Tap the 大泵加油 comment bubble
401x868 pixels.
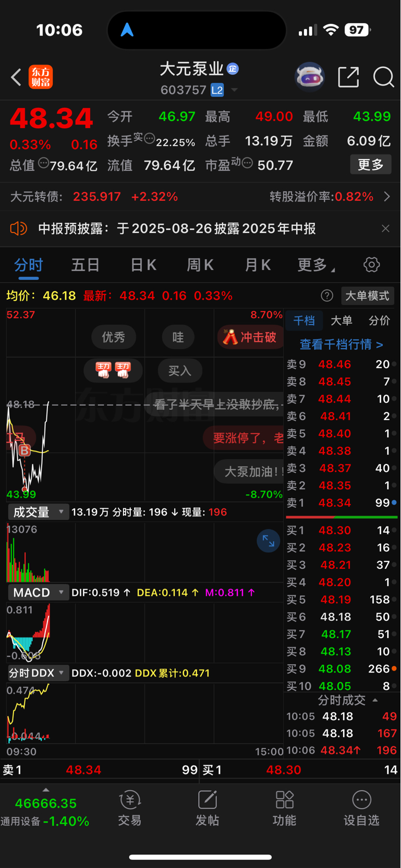click(249, 471)
